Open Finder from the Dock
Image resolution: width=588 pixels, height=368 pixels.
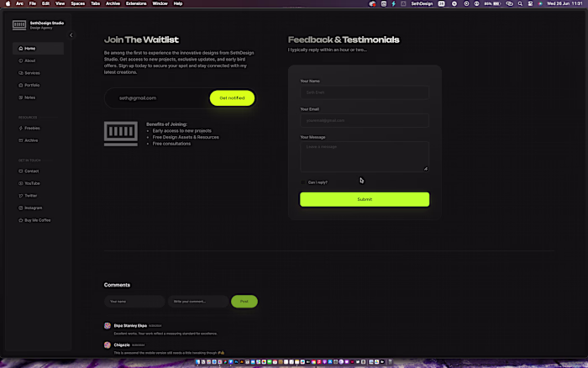pyautogui.click(x=197, y=362)
